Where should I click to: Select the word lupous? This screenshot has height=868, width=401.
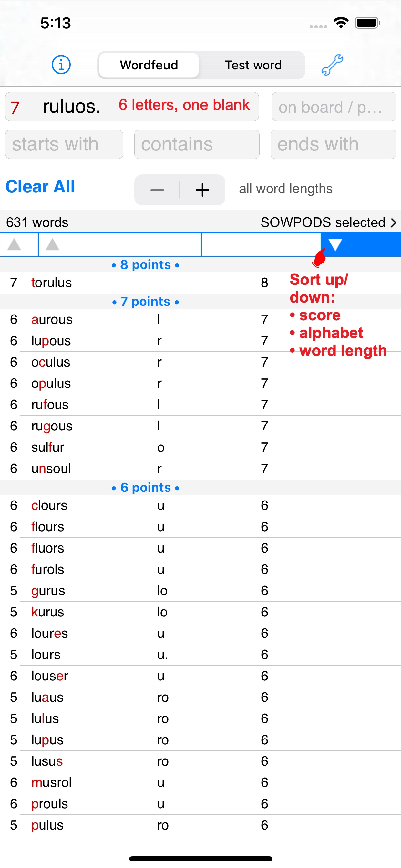(x=51, y=341)
